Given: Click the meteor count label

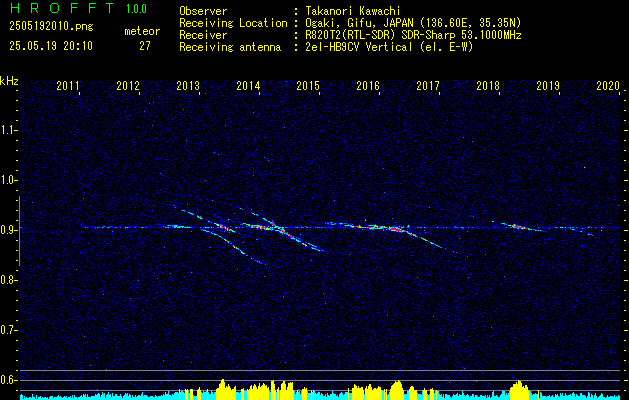Looking at the screenshot, I should (x=142, y=31).
